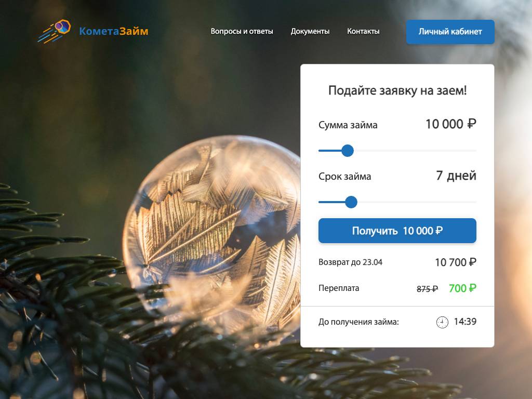Click the Срок займа slider handle
The height and width of the screenshot is (399, 532).
(x=351, y=202)
